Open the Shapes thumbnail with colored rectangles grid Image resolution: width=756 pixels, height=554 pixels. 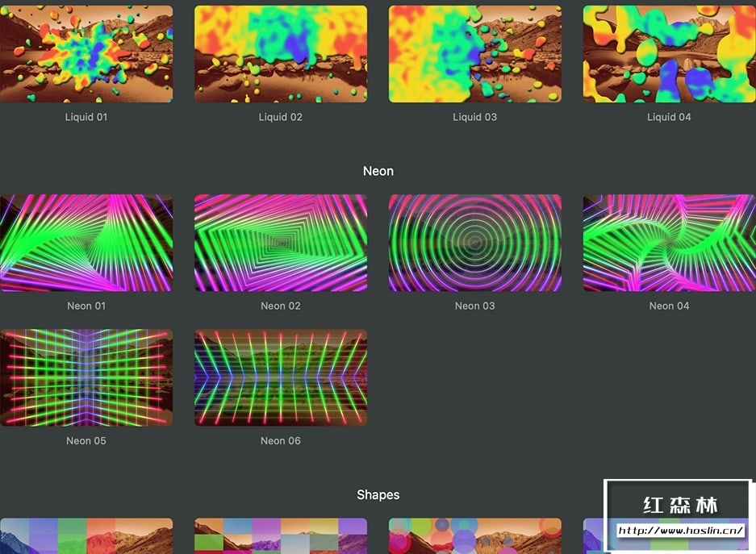click(x=281, y=535)
